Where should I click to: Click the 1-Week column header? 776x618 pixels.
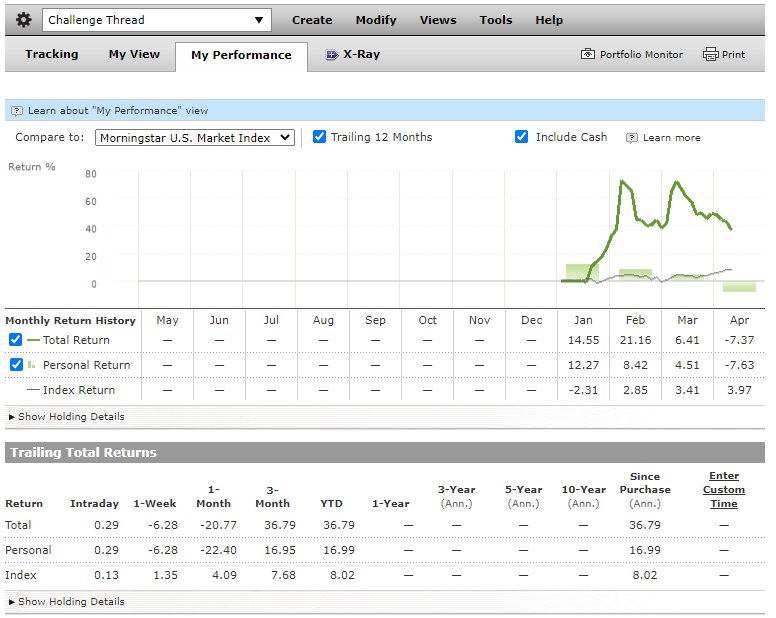point(154,504)
